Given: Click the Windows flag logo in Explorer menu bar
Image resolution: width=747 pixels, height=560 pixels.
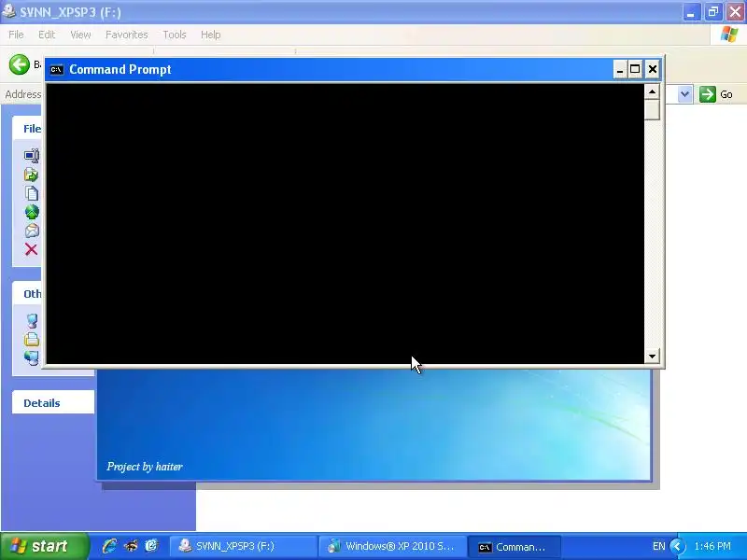Looking at the screenshot, I should click(x=729, y=35).
